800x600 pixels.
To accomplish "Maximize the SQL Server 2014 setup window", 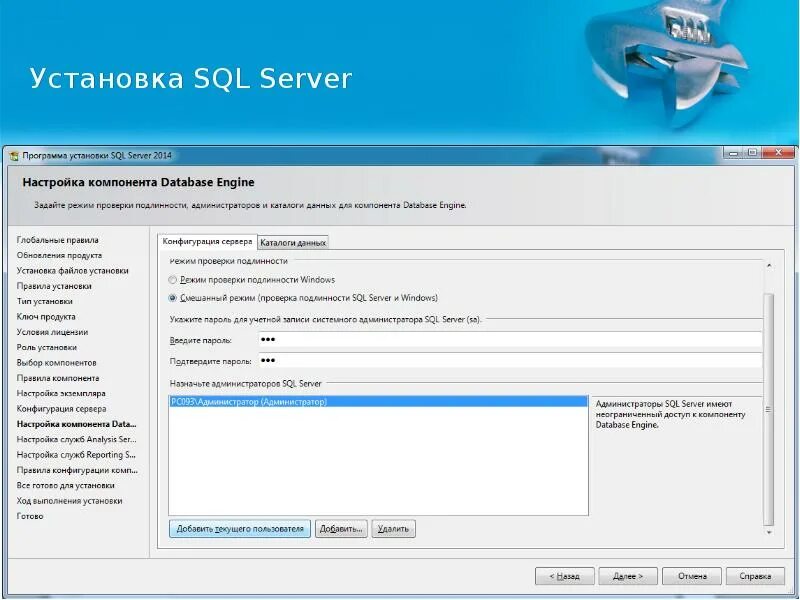I will click(753, 153).
